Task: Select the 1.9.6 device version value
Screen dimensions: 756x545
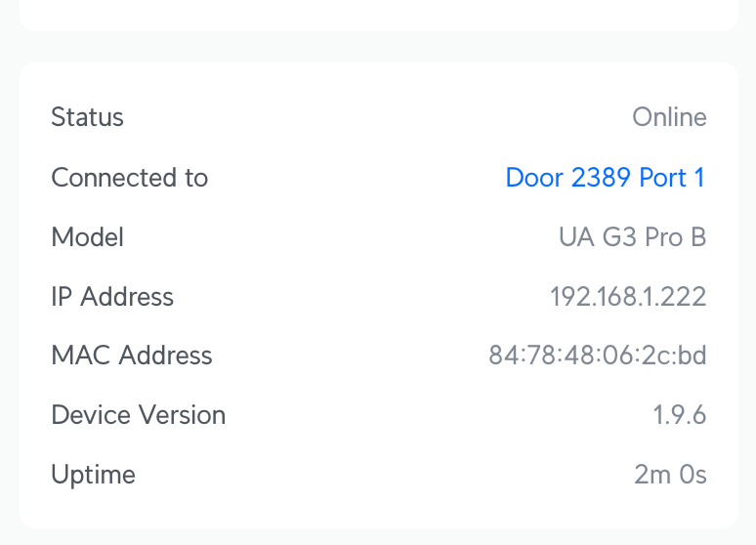Action: point(679,415)
